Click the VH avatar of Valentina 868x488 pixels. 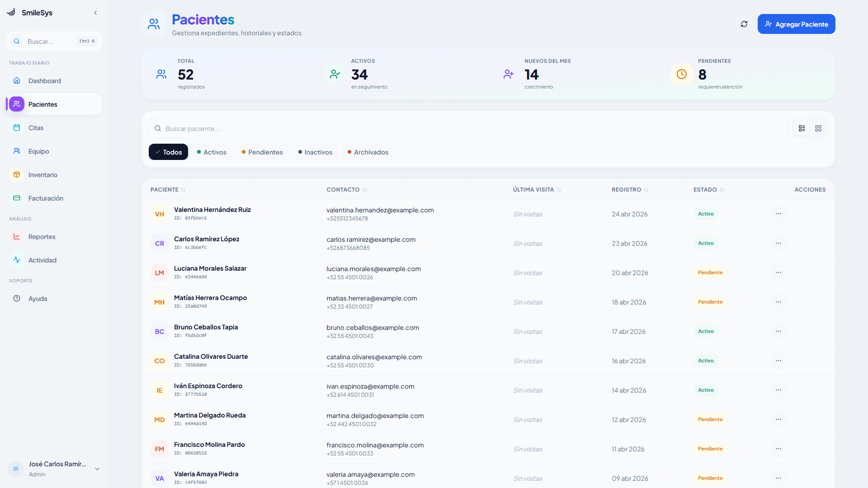pos(160,214)
